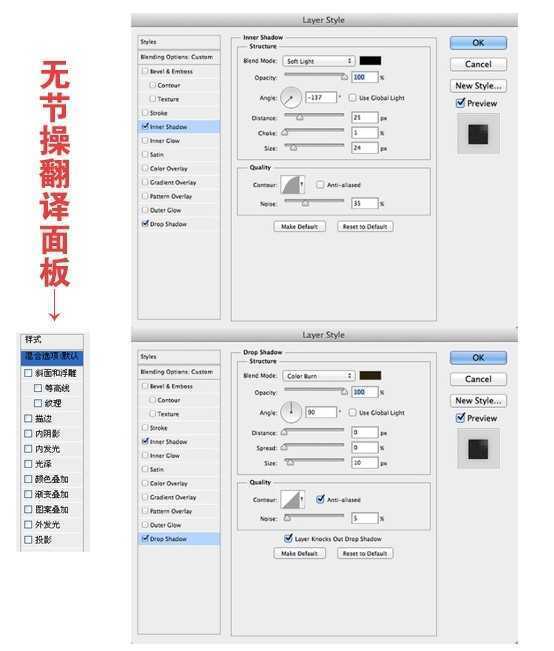This screenshot has width=554, height=651.
Task: Tick Bevel & Emboss in the Inner Shadow dialog
Action: tap(145, 71)
